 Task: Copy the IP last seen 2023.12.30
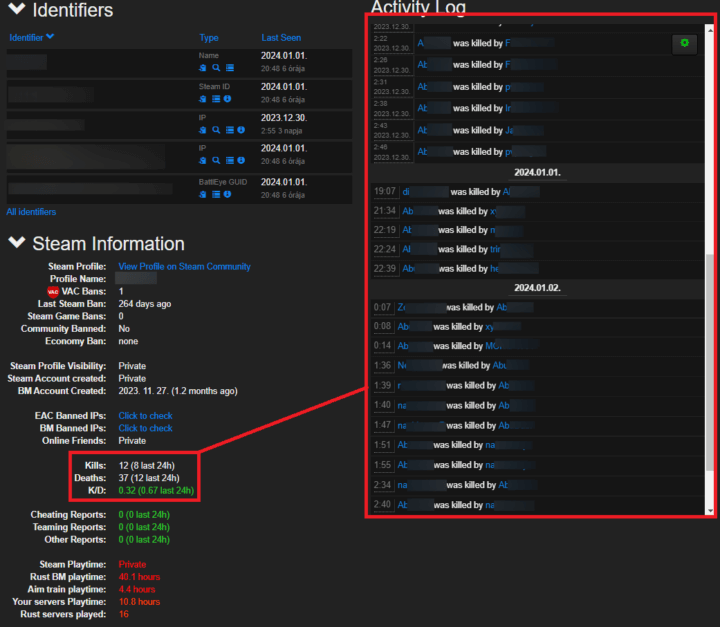coord(202,130)
